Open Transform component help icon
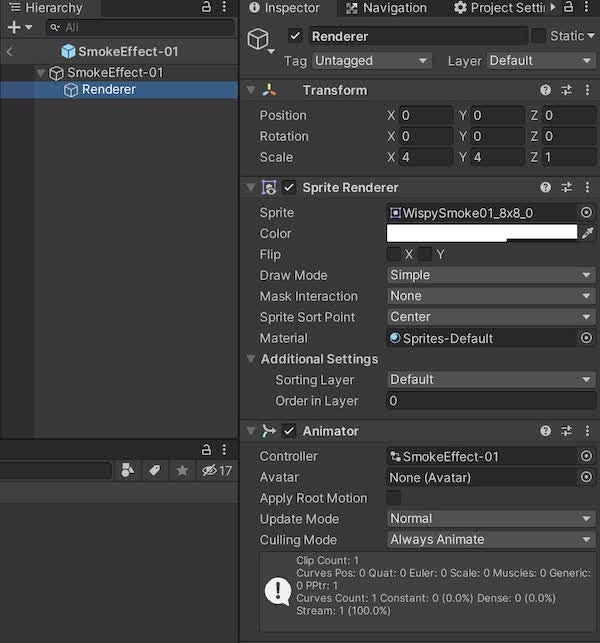The height and width of the screenshot is (643, 600). [x=545, y=90]
